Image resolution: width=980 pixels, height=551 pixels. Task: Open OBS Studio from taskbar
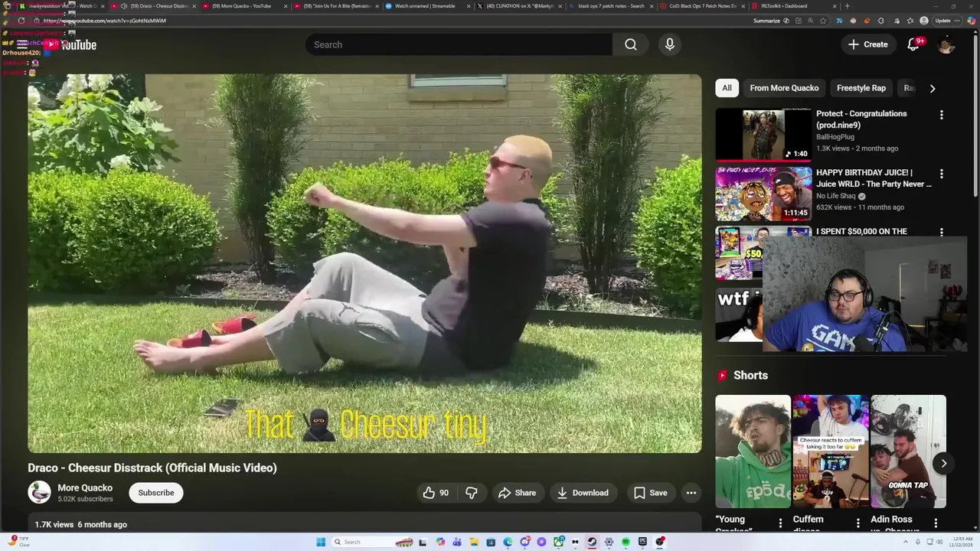pos(660,542)
